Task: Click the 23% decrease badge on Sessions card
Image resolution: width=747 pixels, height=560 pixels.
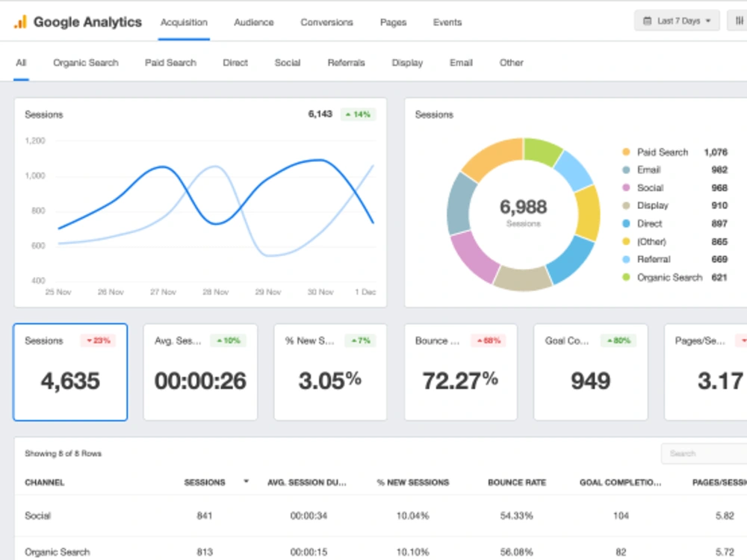Action: point(98,340)
